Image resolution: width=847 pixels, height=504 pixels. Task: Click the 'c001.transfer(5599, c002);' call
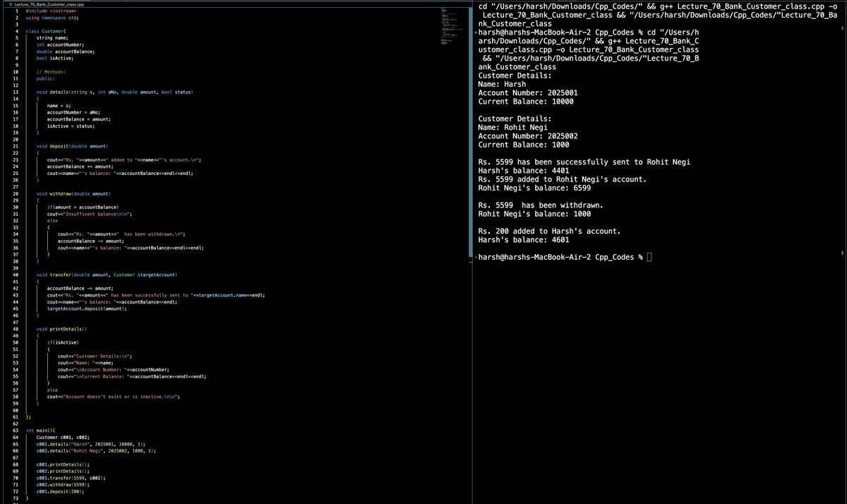[x=71, y=477]
